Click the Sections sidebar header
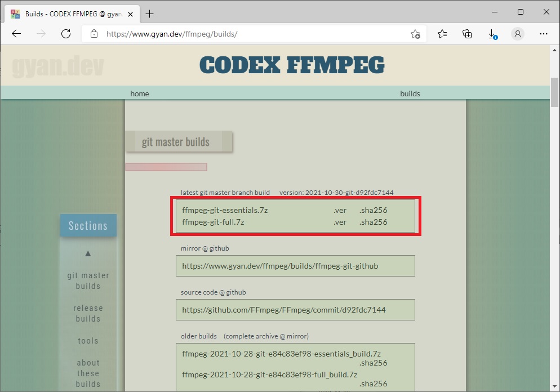This screenshot has width=560, height=392. [x=88, y=226]
